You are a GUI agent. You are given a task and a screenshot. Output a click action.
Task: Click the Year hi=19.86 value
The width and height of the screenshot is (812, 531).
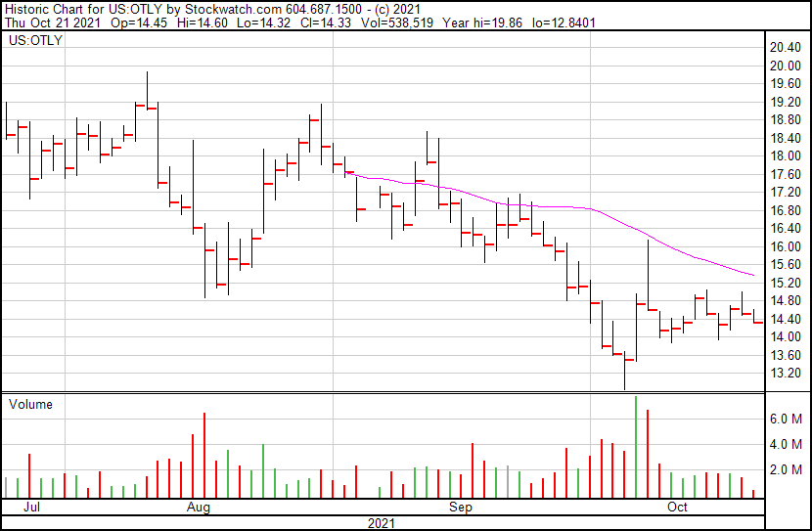[482, 22]
